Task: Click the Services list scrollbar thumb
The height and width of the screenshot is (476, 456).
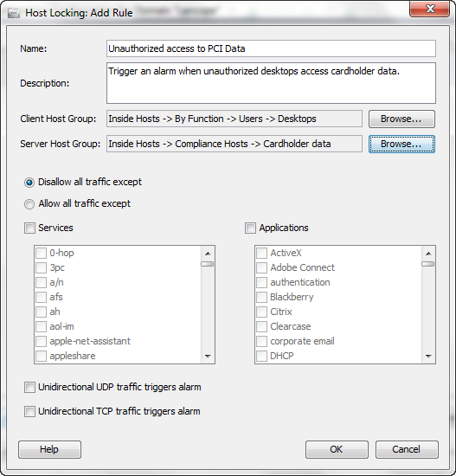Action: (x=208, y=264)
